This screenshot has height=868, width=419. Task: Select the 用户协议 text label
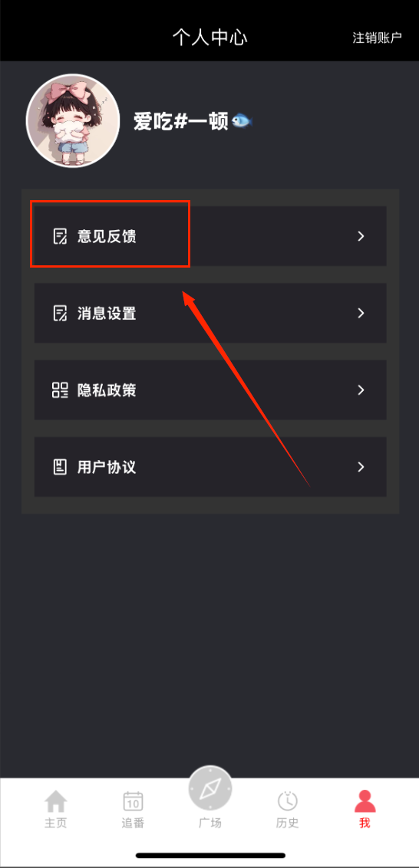107,467
